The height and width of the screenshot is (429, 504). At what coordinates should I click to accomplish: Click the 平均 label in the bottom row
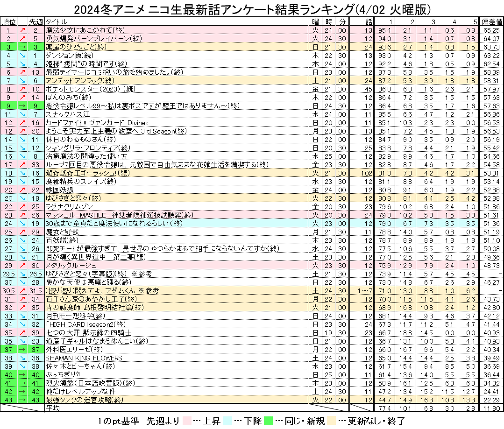(53, 408)
